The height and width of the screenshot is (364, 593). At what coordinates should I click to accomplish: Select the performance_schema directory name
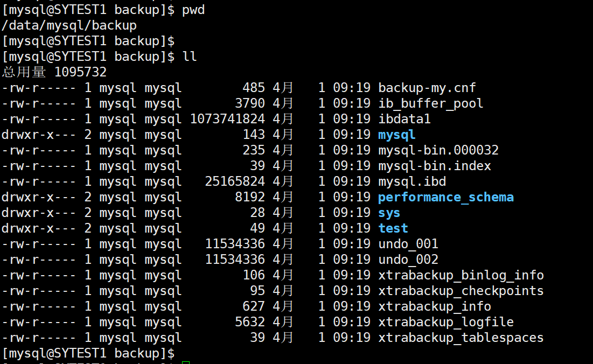446,197
